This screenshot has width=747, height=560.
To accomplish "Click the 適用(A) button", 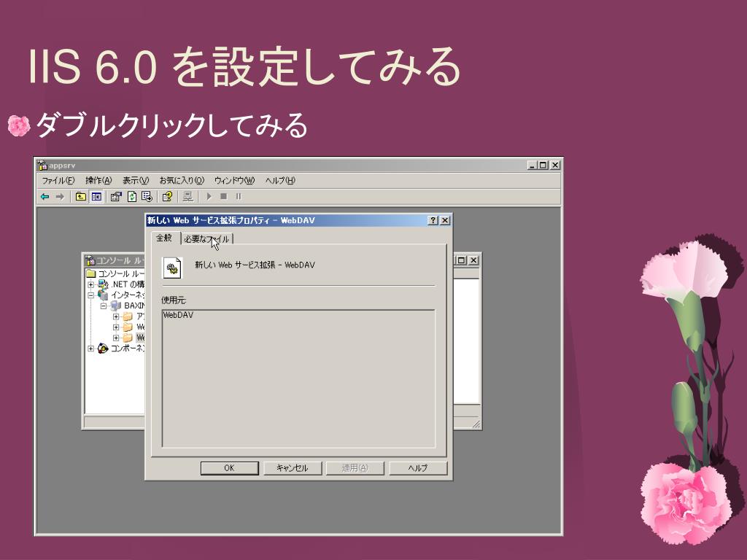I will tap(355, 468).
